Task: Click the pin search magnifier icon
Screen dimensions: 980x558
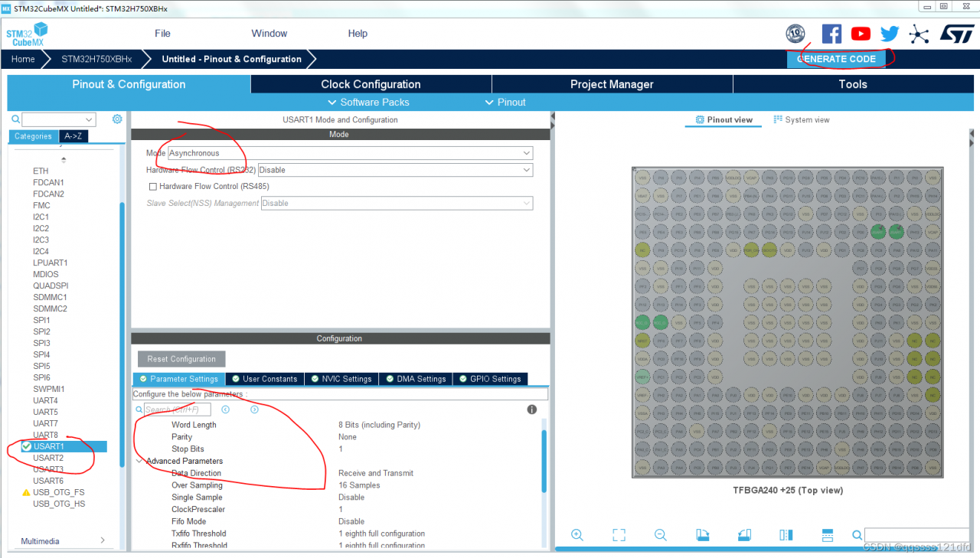Action: coord(858,535)
